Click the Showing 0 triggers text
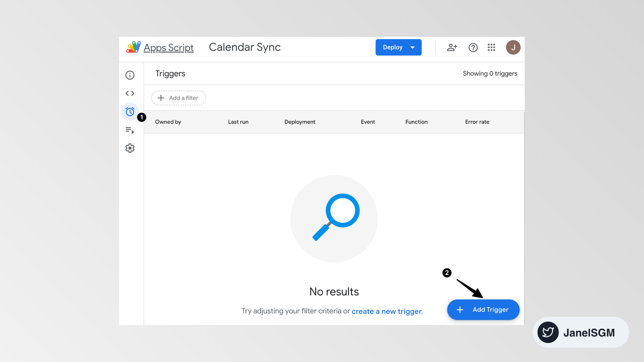The height and width of the screenshot is (362, 644). 490,73
